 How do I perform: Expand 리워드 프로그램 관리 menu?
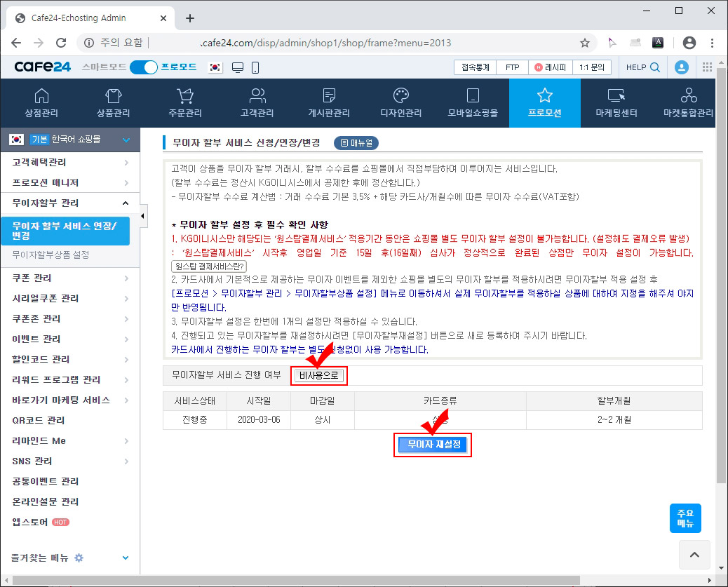point(70,380)
